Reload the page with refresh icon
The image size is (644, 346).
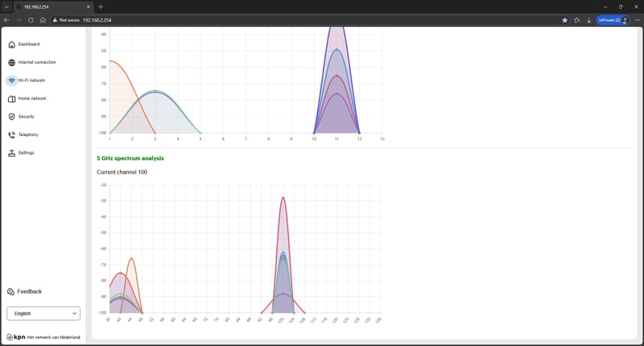(x=31, y=19)
